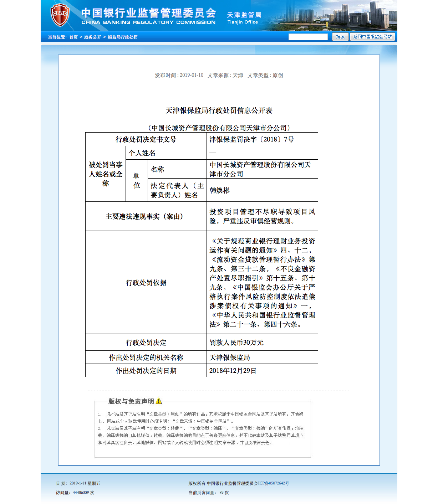Image resolution: width=438 pixels, height=504 pixels.
Task: Click the search input field
Action: (308, 37)
